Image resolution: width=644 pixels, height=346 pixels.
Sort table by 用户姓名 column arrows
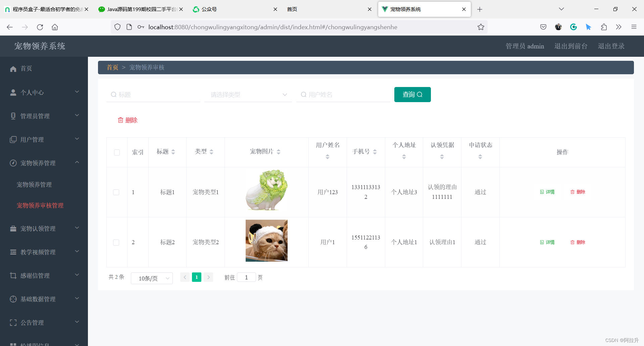click(328, 157)
